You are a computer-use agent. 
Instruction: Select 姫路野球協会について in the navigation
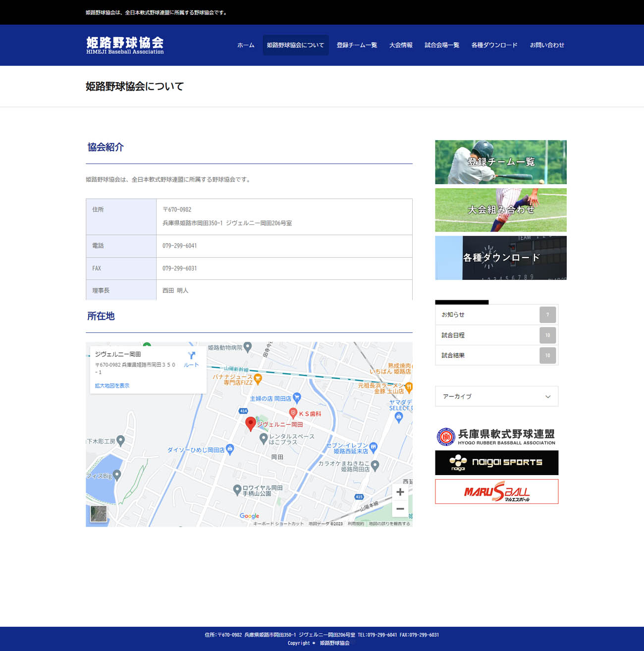tap(295, 45)
